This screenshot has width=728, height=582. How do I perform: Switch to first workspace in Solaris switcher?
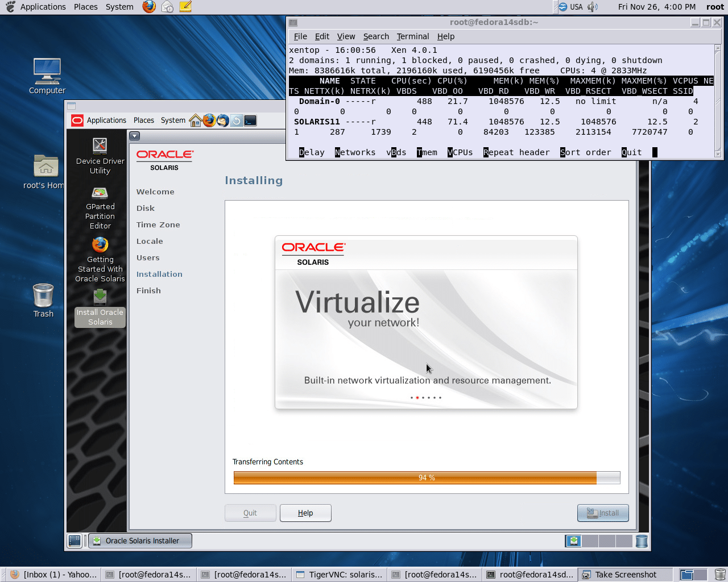point(573,541)
